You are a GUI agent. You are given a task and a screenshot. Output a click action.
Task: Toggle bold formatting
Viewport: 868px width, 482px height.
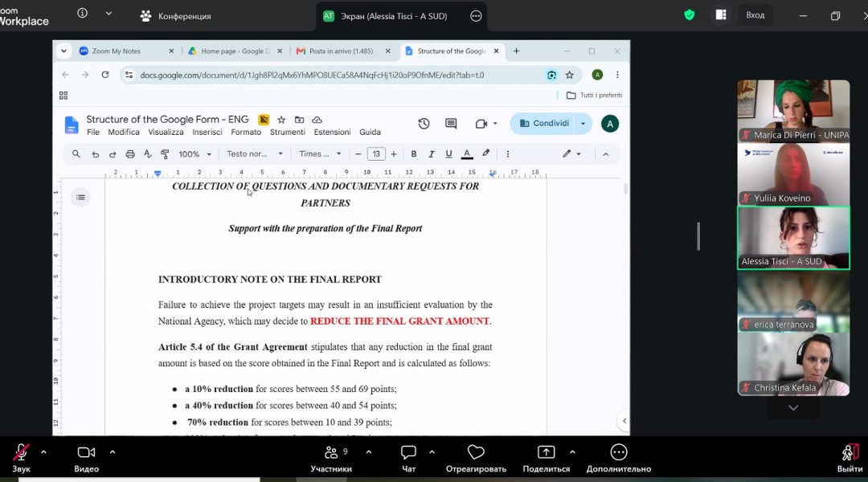click(414, 154)
